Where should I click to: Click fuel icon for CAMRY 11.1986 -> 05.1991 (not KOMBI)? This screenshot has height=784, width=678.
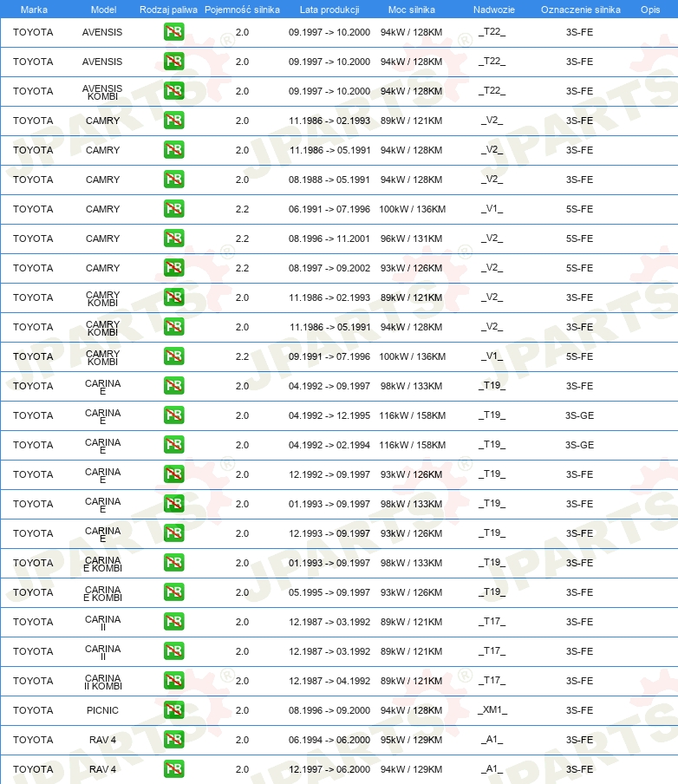174,150
